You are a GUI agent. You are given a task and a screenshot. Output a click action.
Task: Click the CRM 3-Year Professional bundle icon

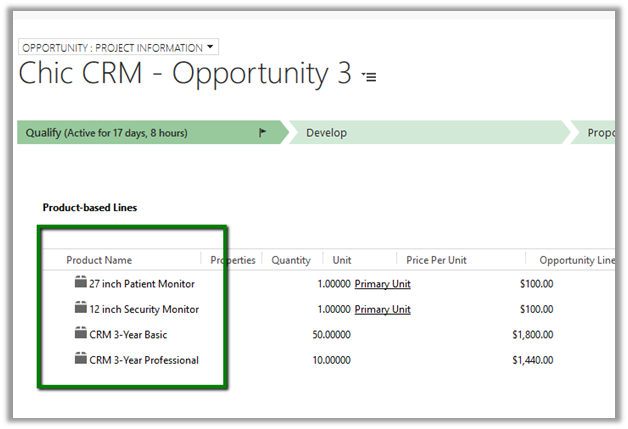(81, 359)
